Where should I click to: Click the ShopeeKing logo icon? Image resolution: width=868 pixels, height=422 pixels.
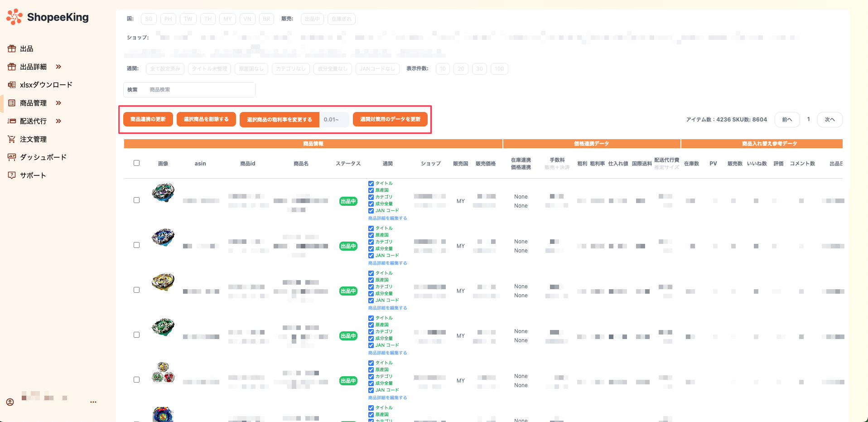pyautogui.click(x=14, y=17)
